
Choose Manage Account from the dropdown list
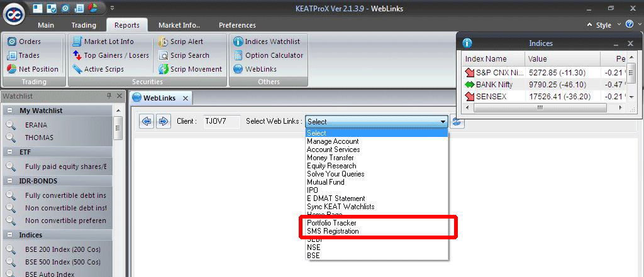tap(377, 141)
